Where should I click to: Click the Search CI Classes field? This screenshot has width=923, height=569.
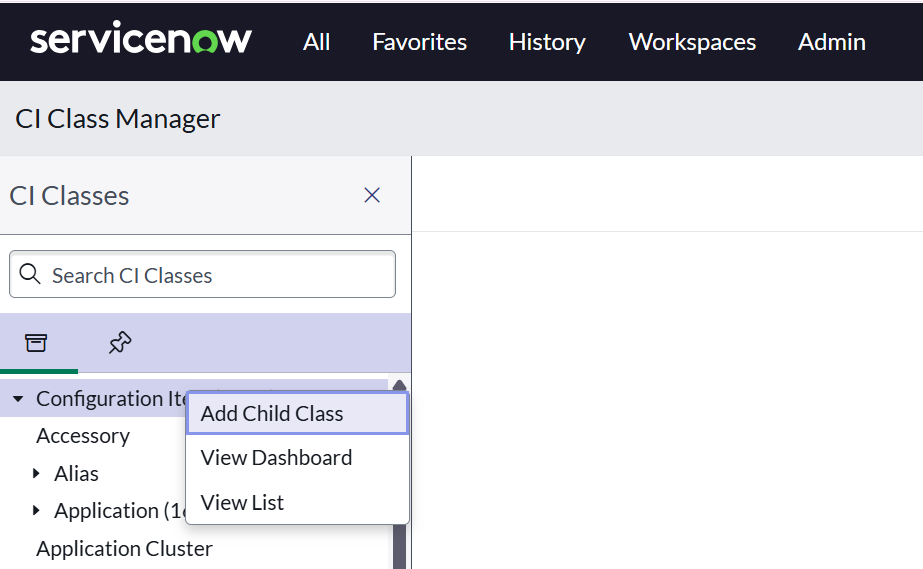coord(202,274)
